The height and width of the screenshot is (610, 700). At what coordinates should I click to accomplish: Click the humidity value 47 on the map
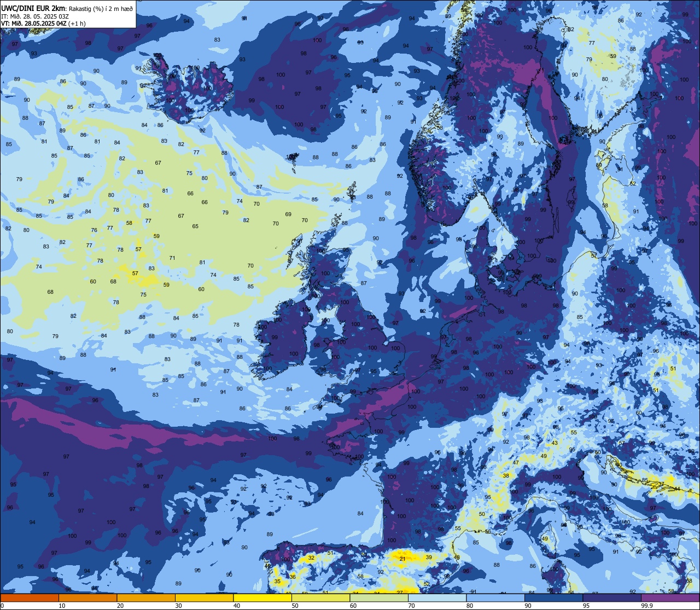[x=516, y=462]
